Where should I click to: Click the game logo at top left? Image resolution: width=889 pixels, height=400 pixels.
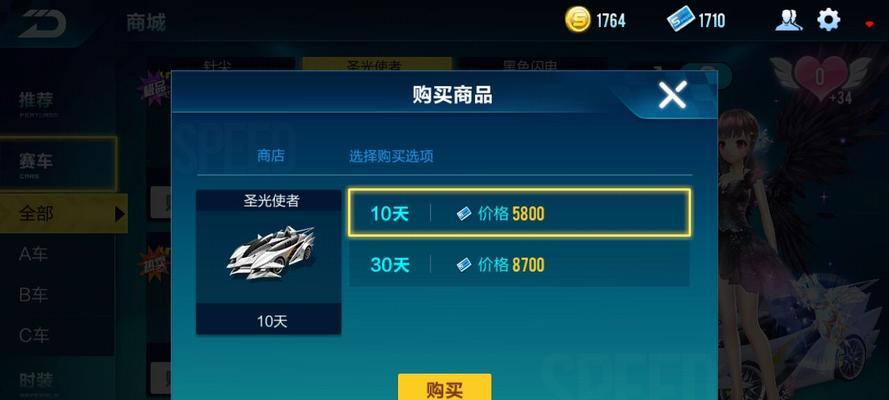[42, 23]
